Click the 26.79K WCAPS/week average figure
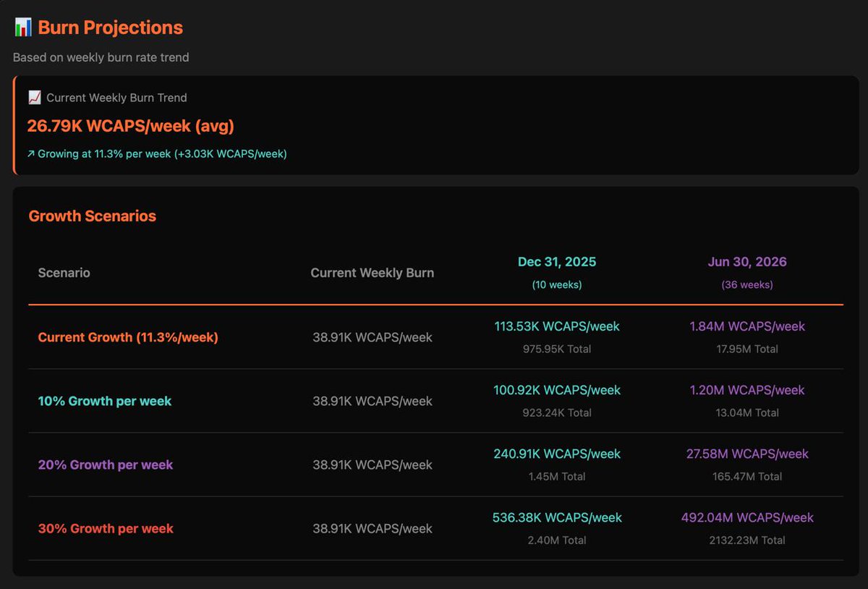Screen dimensions: 868x589 [130, 126]
